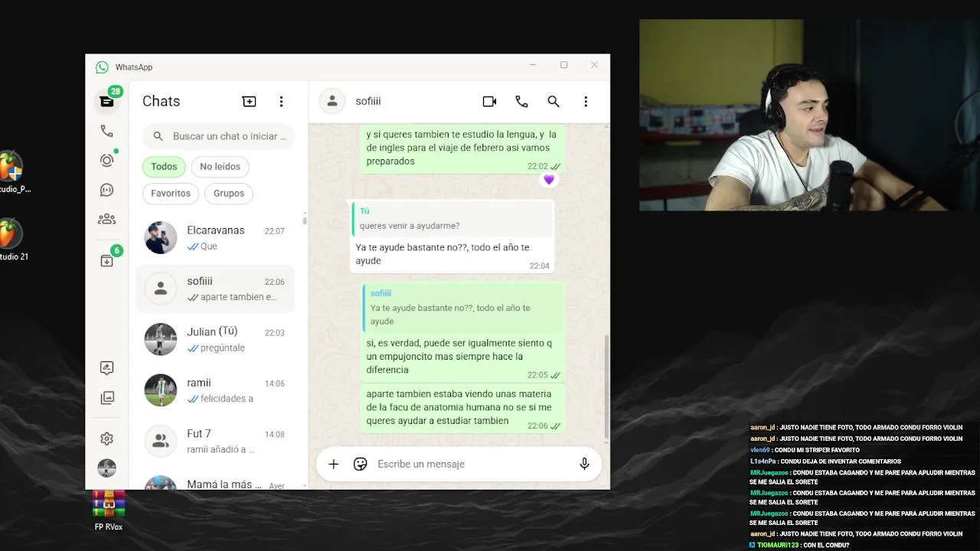Click Elcaravanas profile picture

point(161,237)
